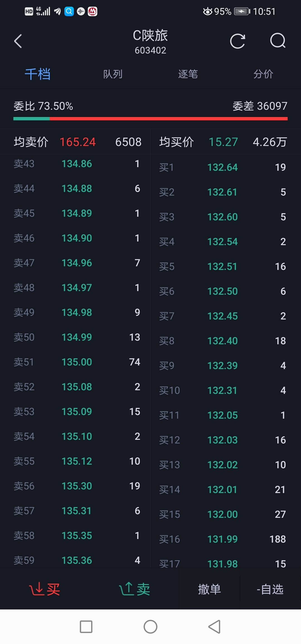Select sell level 卖51 at 135.00
The width and height of the screenshot is (301, 644).
point(77,362)
